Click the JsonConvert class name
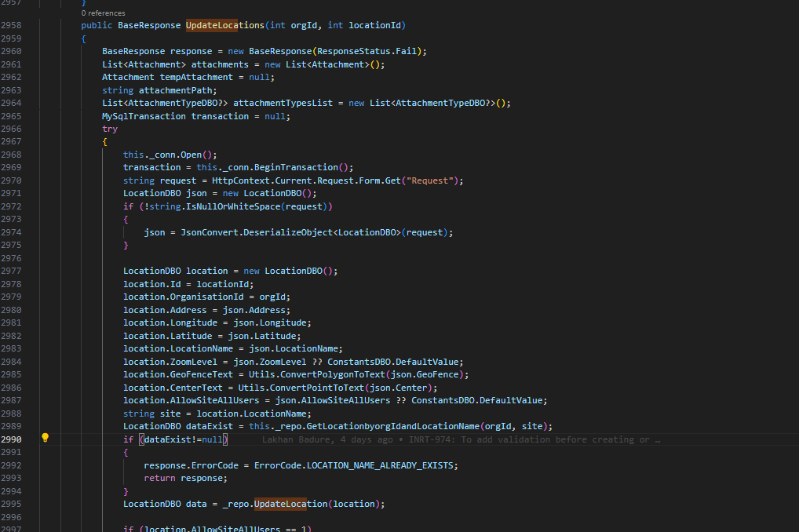The image size is (799, 532). pyautogui.click(x=210, y=232)
